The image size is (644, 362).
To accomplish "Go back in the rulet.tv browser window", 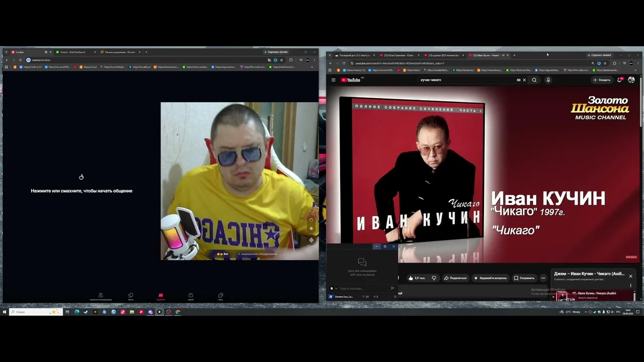I will tap(7, 60).
